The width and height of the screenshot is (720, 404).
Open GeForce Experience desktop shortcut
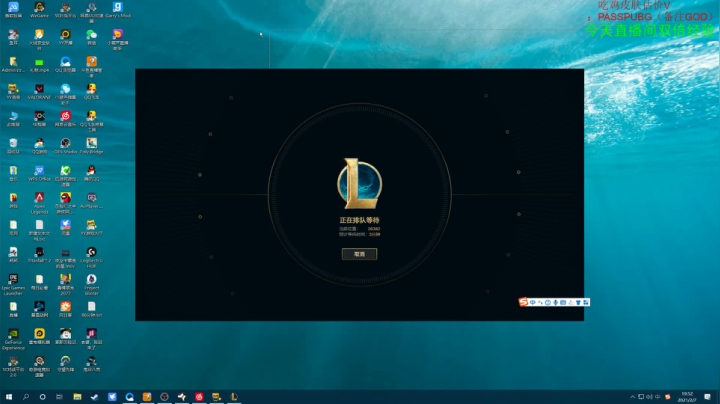[13, 339]
